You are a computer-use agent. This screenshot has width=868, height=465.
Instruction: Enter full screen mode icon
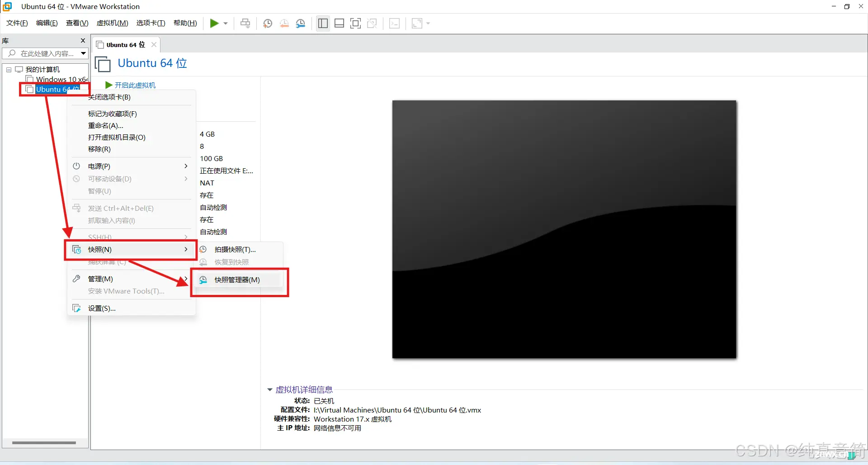tap(356, 24)
